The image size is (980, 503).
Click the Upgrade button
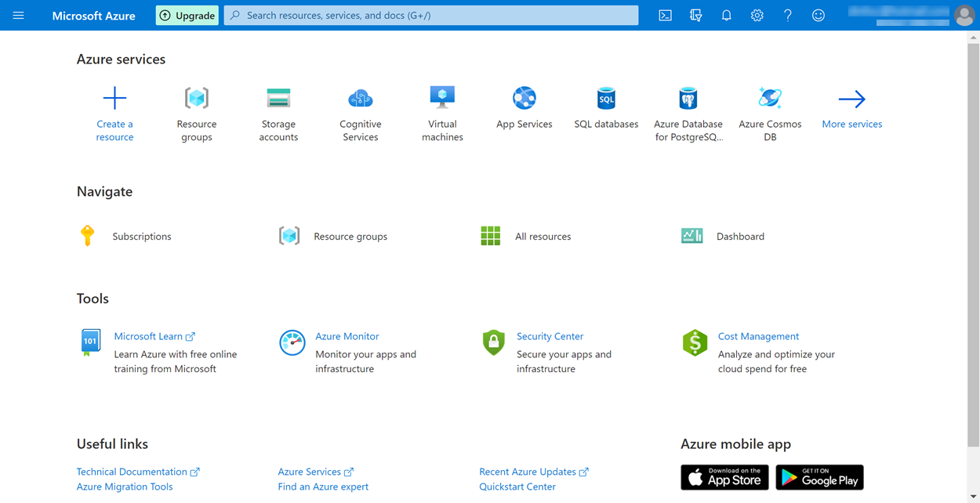tap(187, 15)
